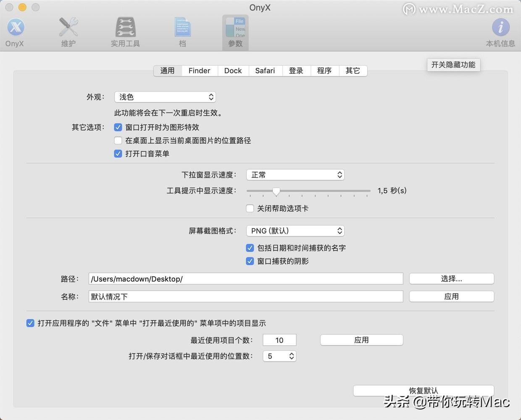
Task: Click the 恢复默认 restore defaults button
Action: click(424, 391)
